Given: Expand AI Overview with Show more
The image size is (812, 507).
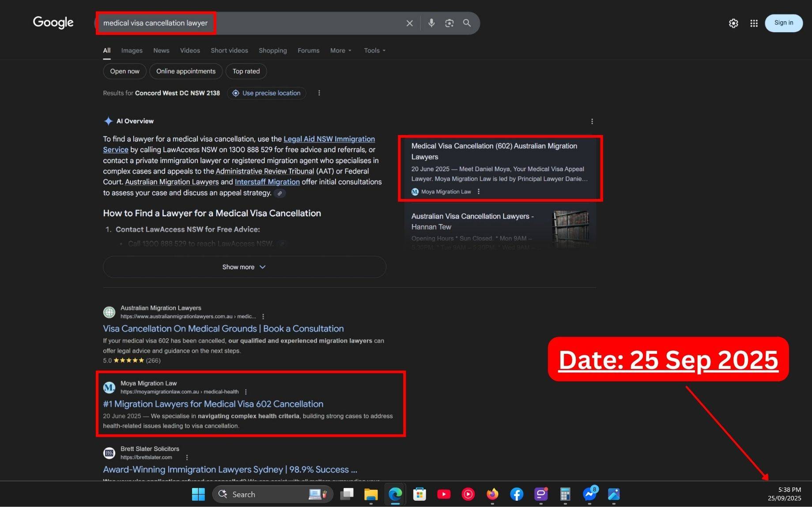Looking at the screenshot, I should coord(244,267).
